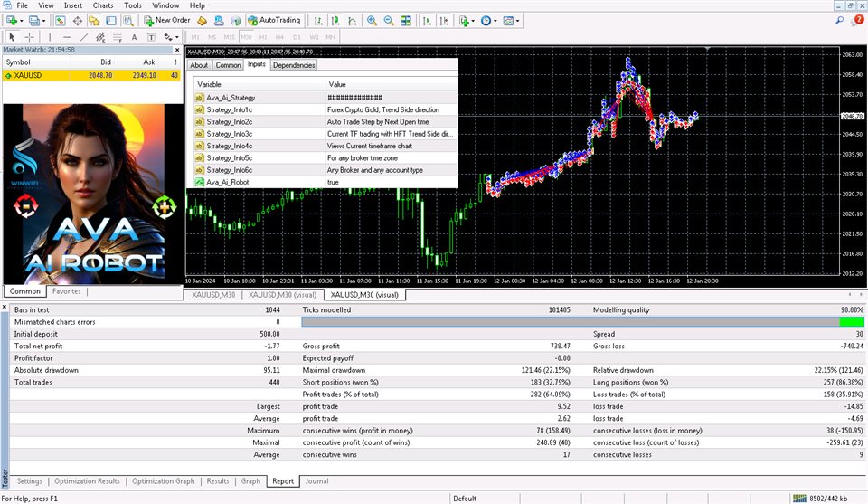This screenshot has width=868, height=504.
Task: Open the Periodicity dropdown arrow
Action: click(x=495, y=21)
